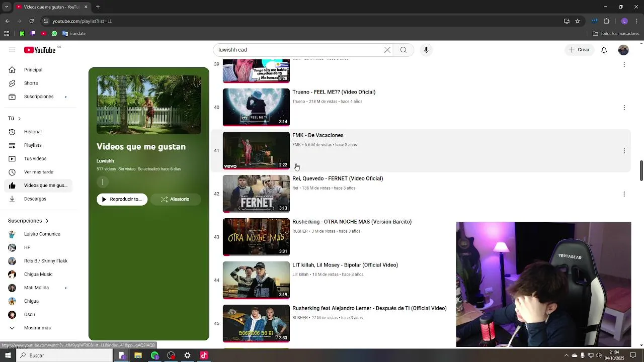This screenshot has width=644, height=362.
Task: Click the playlist cover thumbnail
Action: click(x=149, y=105)
